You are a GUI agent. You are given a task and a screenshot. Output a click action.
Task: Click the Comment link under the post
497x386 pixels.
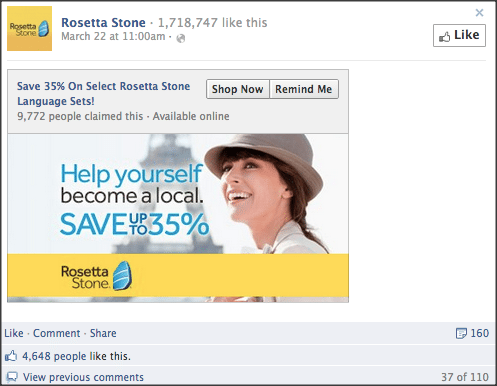57,333
